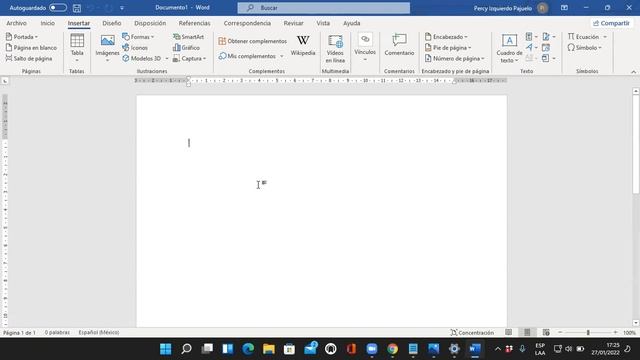Open the Tabla insert grid
Screen dimensions: 640x360
tap(77, 48)
